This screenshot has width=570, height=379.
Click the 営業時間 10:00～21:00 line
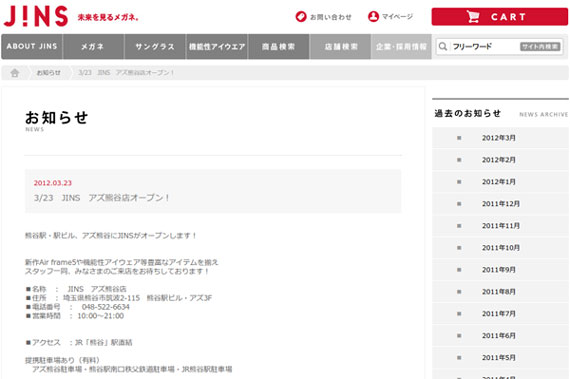[x=75, y=316]
